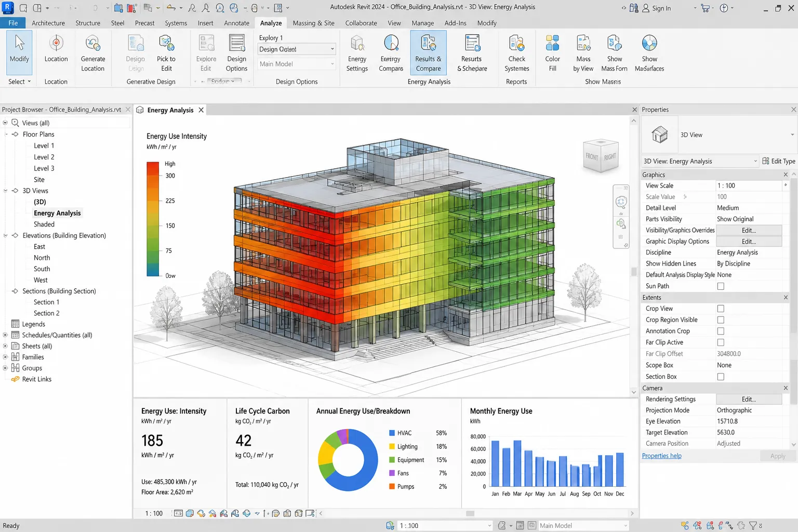The width and height of the screenshot is (798, 532).
Task: Collapse Elevations (Building Elevation) node
Action: click(6, 235)
